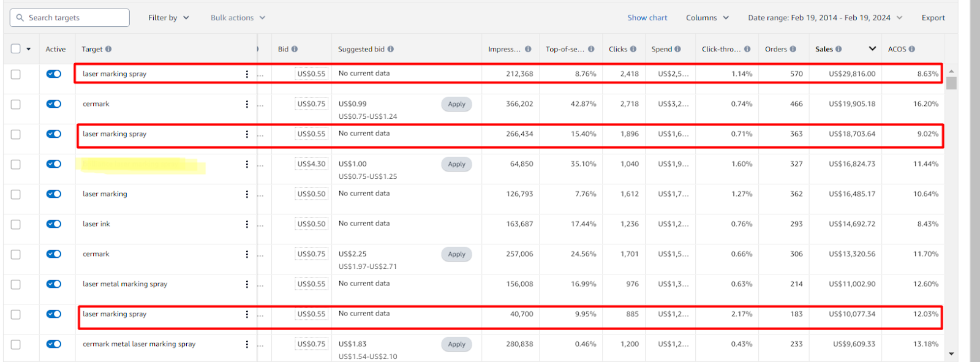
Task: Click the info icon beside Bid header
Action: tap(295, 49)
